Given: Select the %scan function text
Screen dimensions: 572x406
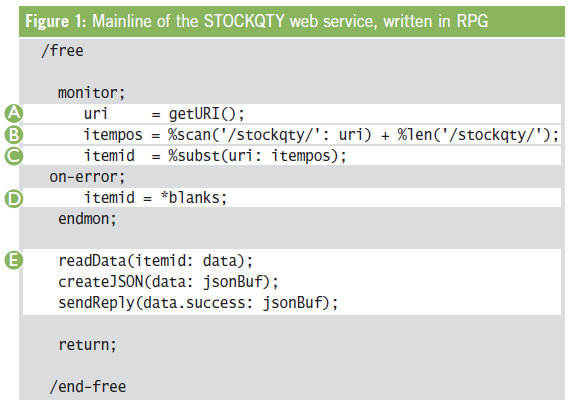Looking at the screenshot, I should pyautogui.click(x=190, y=135).
